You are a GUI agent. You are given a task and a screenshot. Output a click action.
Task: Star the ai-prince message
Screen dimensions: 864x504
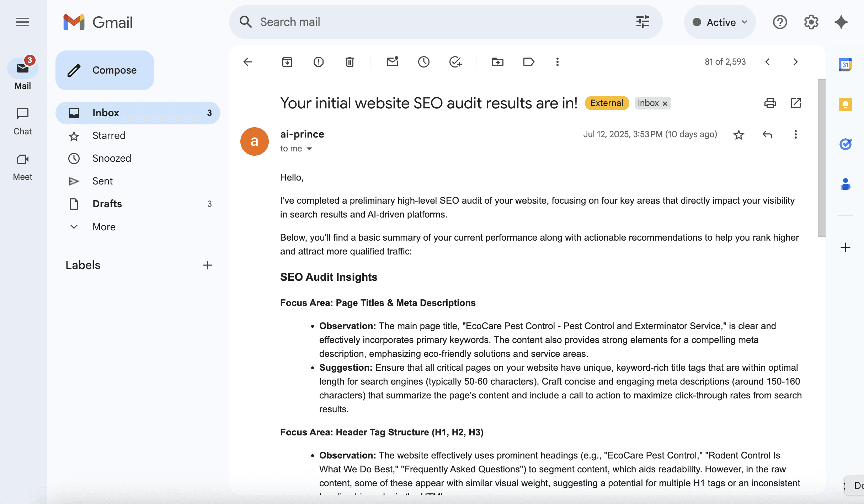[x=738, y=135]
